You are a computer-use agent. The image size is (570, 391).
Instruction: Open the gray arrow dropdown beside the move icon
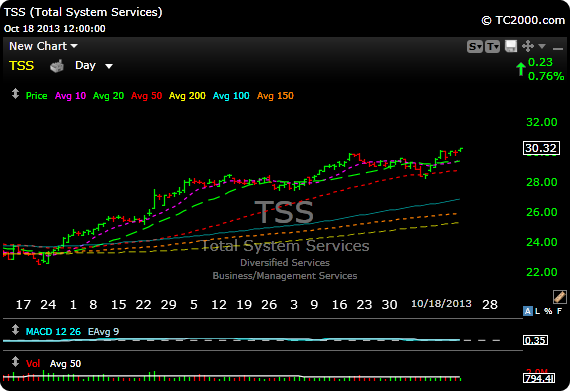tap(542, 46)
